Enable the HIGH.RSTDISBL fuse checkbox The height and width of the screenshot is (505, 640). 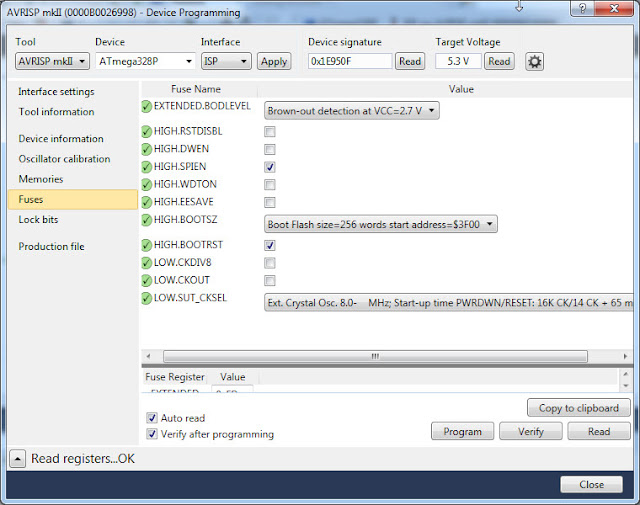270,131
